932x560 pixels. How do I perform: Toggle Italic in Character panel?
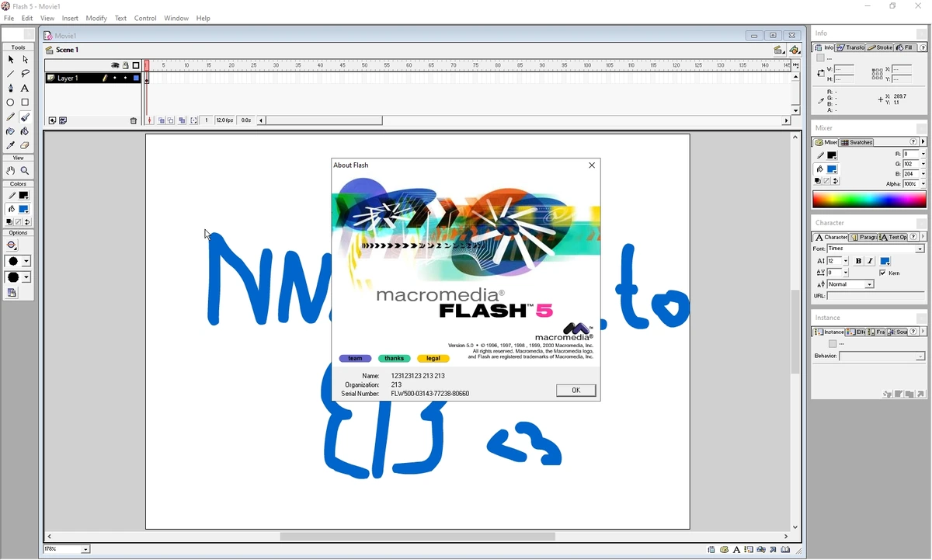pos(871,261)
